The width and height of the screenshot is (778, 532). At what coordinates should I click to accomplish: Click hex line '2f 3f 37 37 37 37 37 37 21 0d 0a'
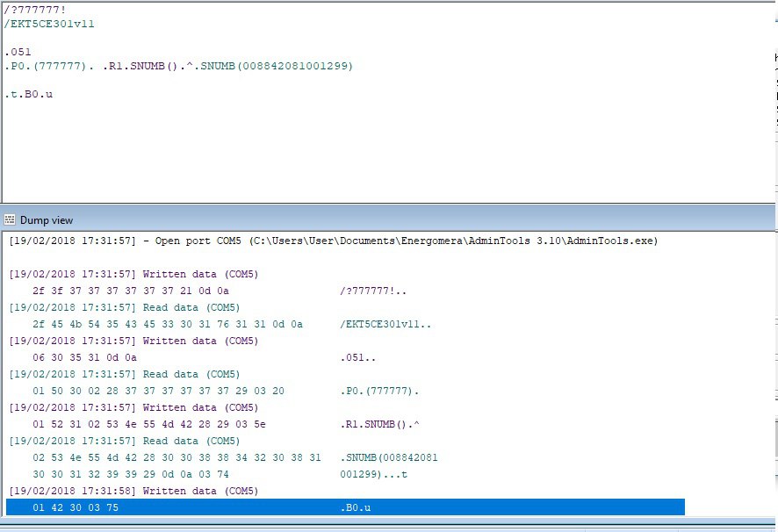(x=131, y=291)
